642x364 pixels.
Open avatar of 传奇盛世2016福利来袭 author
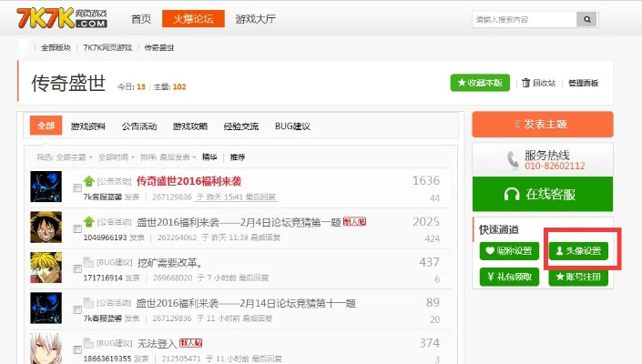pos(46,187)
